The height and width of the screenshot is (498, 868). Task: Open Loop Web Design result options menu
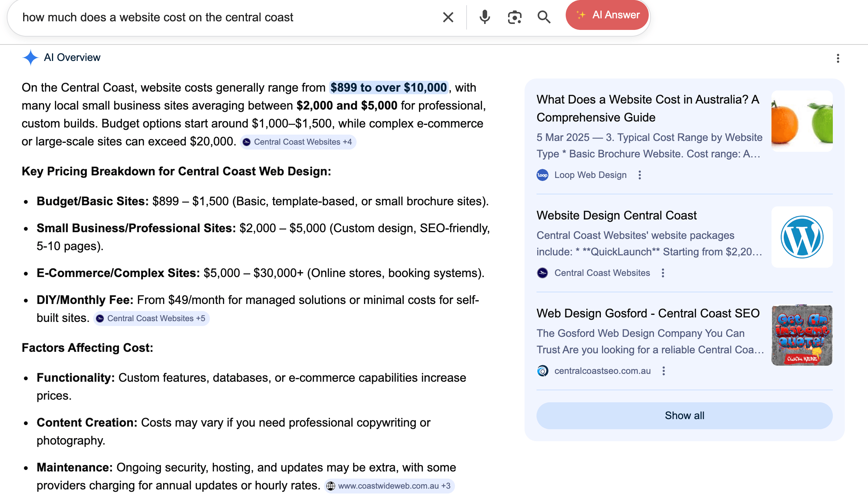click(x=640, y=175)
